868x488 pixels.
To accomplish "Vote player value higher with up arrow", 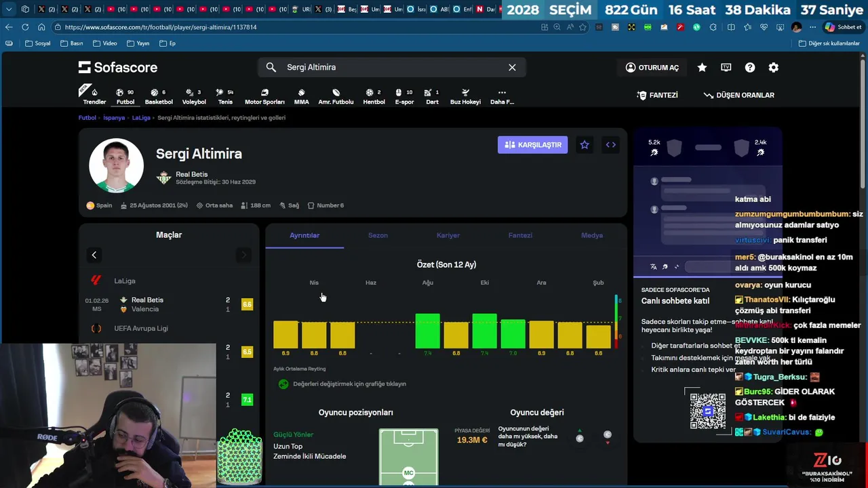I will (580, 436).
